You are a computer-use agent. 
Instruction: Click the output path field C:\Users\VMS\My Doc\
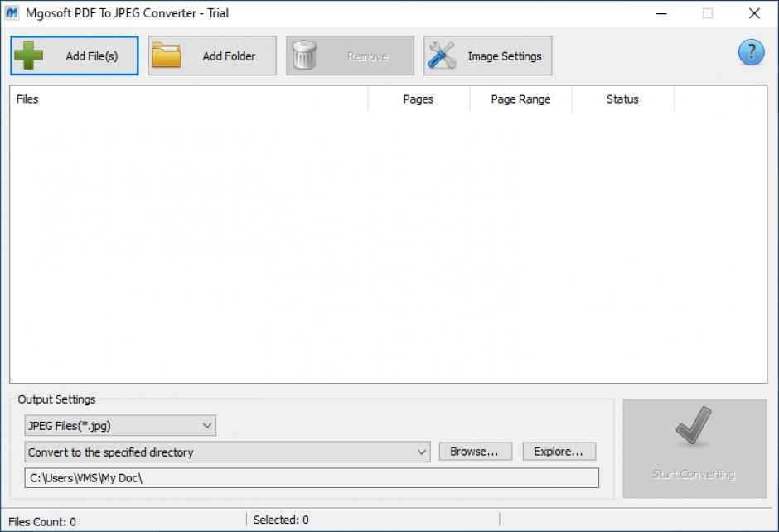tap(312, 478)
